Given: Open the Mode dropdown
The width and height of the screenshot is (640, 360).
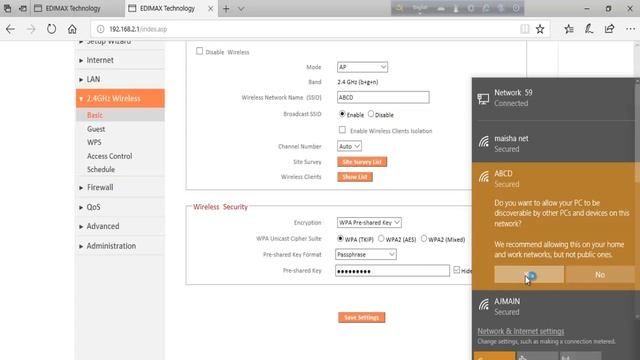Looking at the screenshot, I should point(362,67).
